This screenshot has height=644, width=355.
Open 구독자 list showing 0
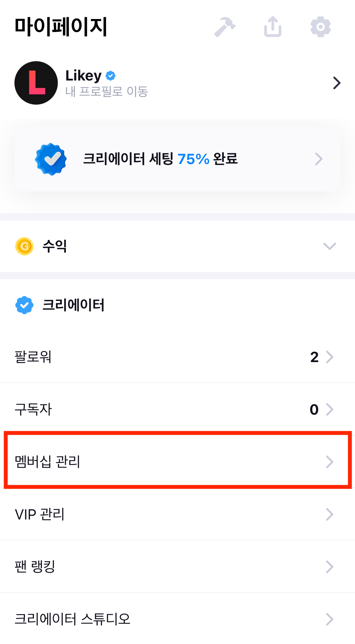(x=177, y=409)
